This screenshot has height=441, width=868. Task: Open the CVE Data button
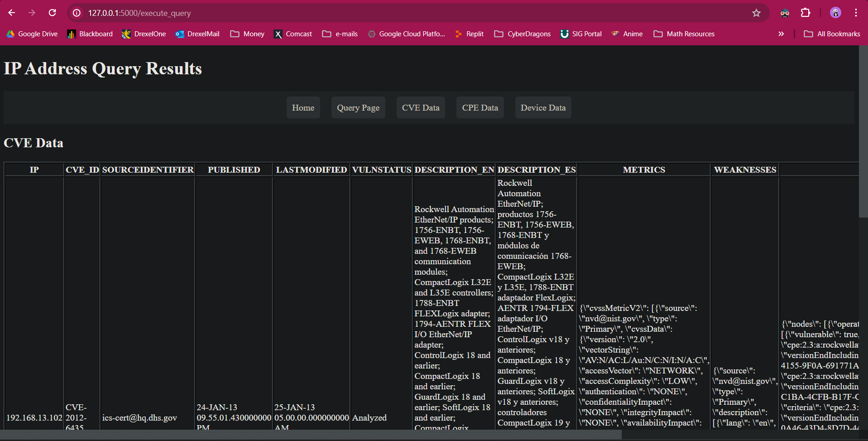pos(421,107)
